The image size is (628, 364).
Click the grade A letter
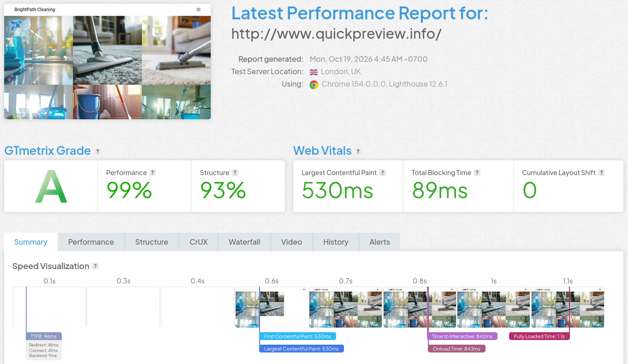pos(51,187)
